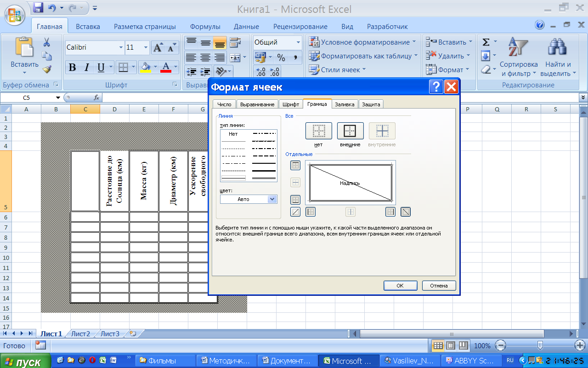Open the Fill down arrow tool

(486, 56)
